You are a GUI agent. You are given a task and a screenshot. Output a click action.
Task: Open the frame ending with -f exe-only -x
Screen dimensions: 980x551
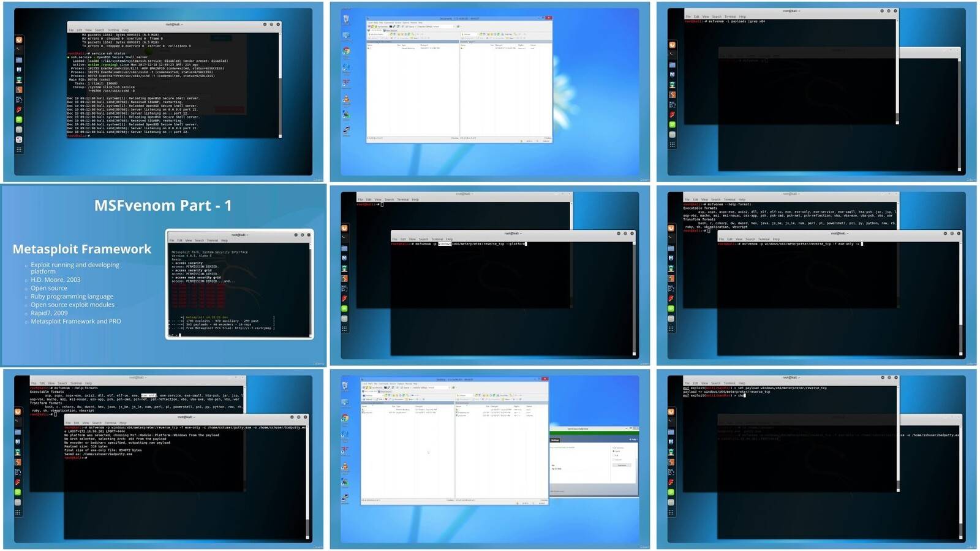(816, 275)
